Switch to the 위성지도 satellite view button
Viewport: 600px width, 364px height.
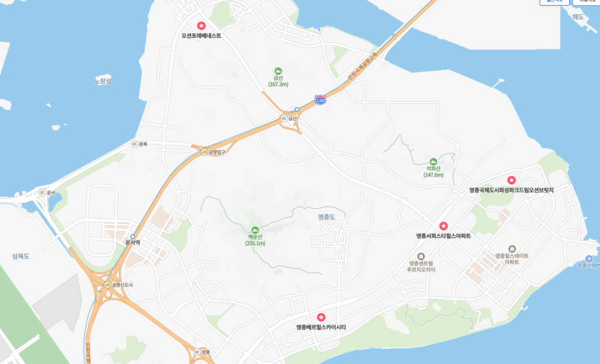coord(586,2)
